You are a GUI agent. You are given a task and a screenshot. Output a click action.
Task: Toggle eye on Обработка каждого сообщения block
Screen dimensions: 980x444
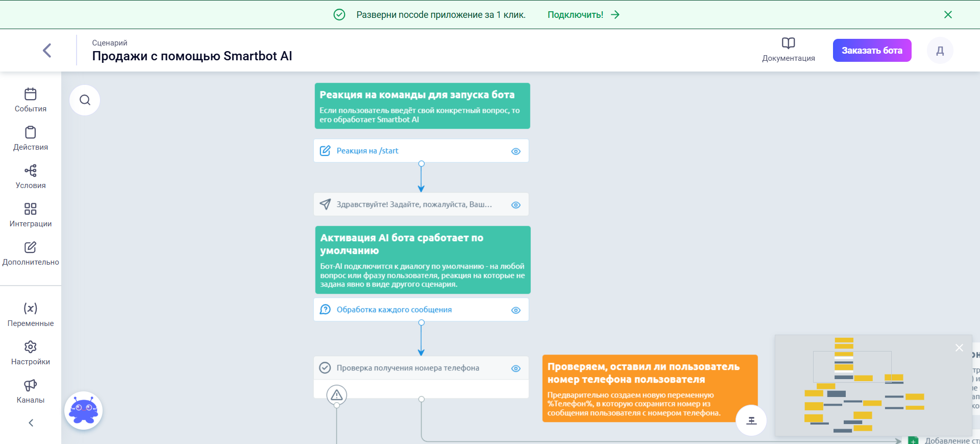pyautogui.click(x=516, y=310)
